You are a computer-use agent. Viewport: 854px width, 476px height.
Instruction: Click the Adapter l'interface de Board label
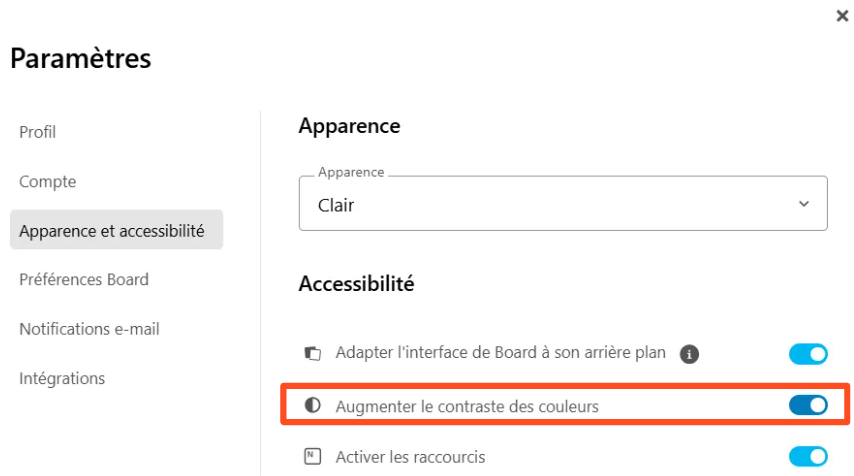click(x=502, y=353)
